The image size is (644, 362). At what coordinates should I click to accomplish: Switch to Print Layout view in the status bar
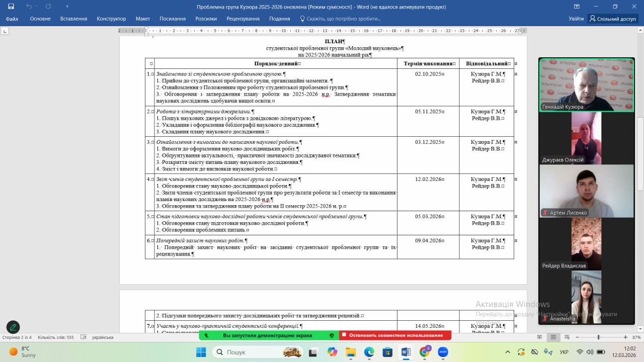553,337
